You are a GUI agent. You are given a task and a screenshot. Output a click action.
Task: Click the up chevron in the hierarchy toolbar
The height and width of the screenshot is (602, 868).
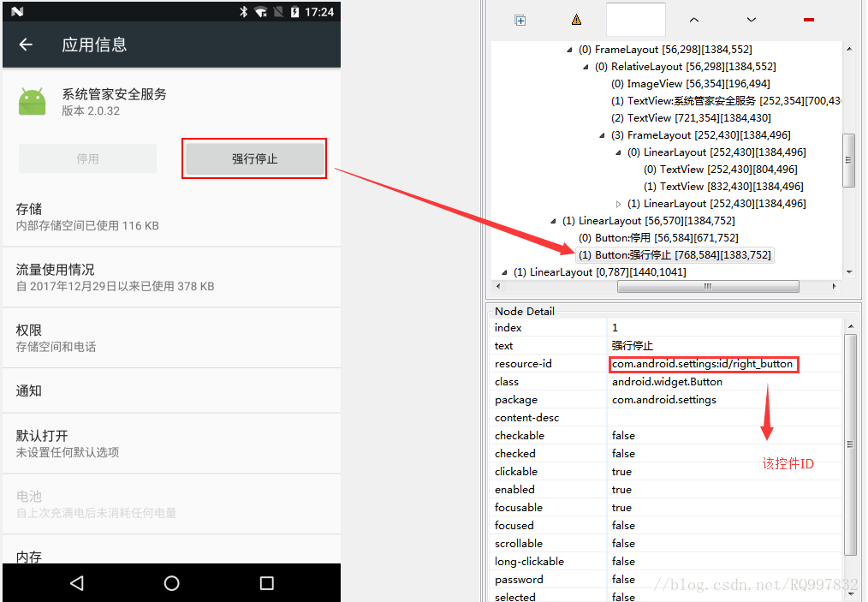point(693,20)
